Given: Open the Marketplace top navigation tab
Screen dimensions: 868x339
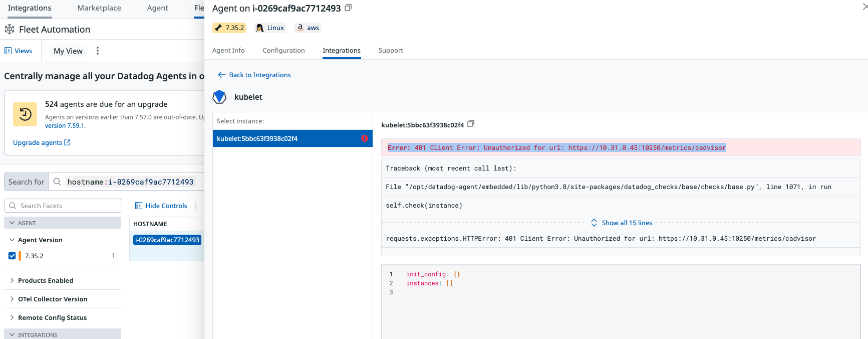Looking at the screenshot, I should (x=99, y=8).
